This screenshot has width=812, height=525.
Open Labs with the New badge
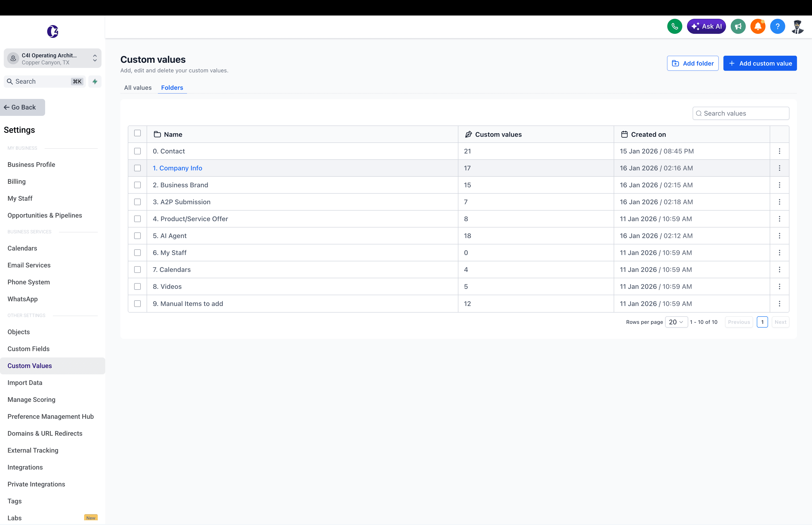52,518
